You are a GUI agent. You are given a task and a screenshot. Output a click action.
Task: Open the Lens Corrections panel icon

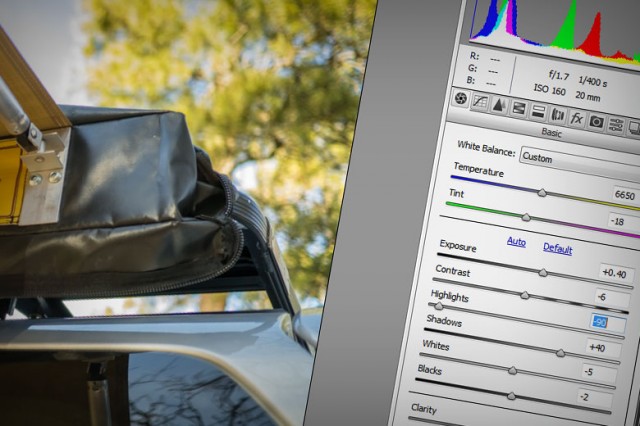(557, 115)
